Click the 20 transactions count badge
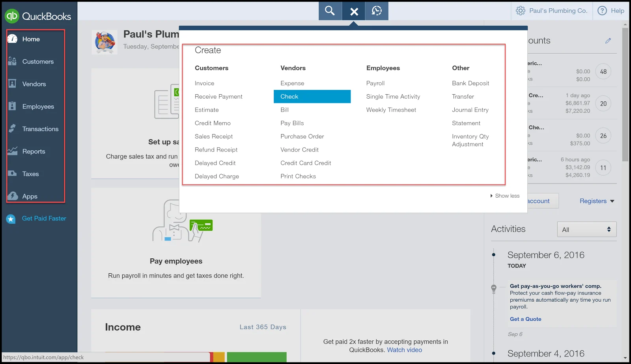Image resolution: width=631 pixels, height=364 pixels. (603, 104)
